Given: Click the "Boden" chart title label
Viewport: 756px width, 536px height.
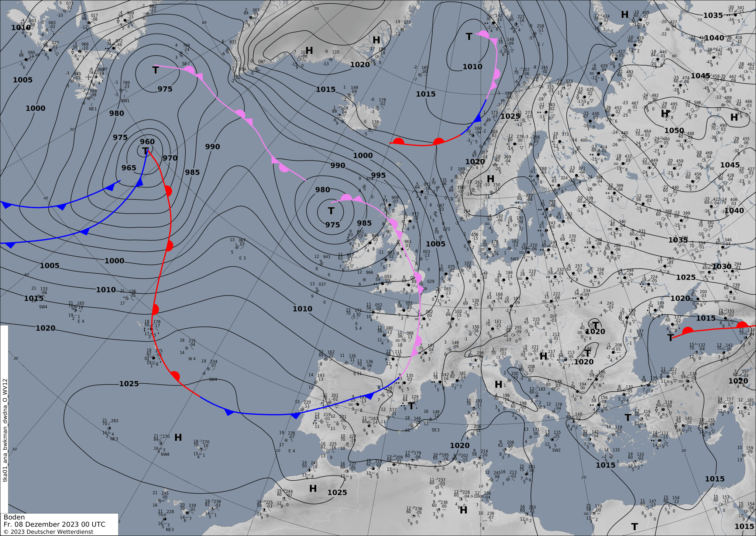Looking at the screenshot, I should [14, 517].
